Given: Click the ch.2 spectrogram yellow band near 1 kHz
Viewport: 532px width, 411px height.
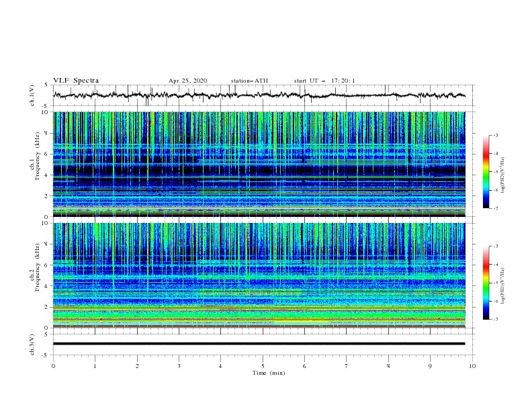Looking at the screenshot, I should (x=259, y=318).
